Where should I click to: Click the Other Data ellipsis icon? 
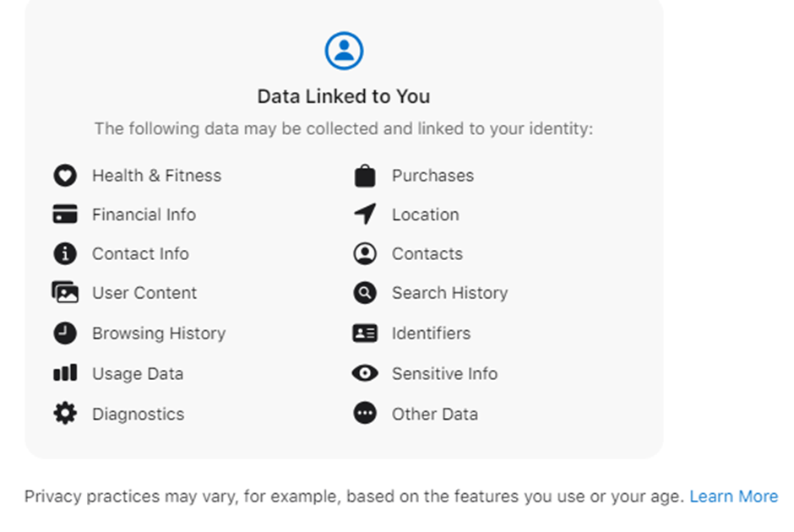364,413
